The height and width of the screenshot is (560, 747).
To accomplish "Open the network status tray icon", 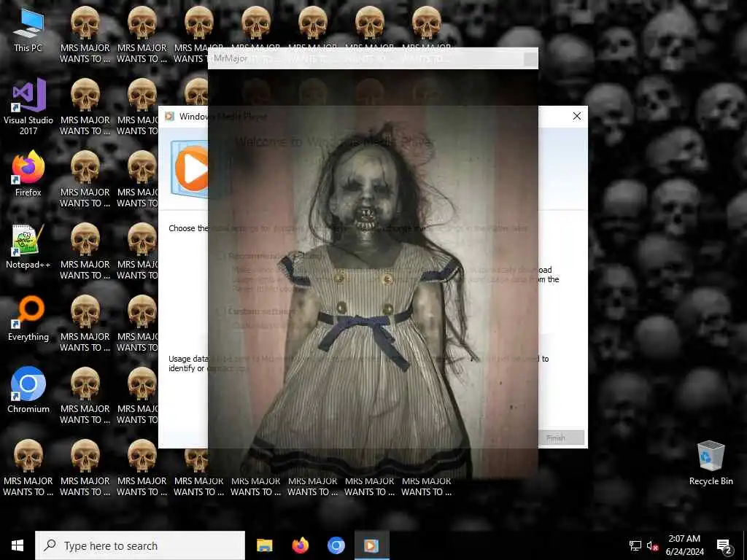I will [x=635, y=545].
